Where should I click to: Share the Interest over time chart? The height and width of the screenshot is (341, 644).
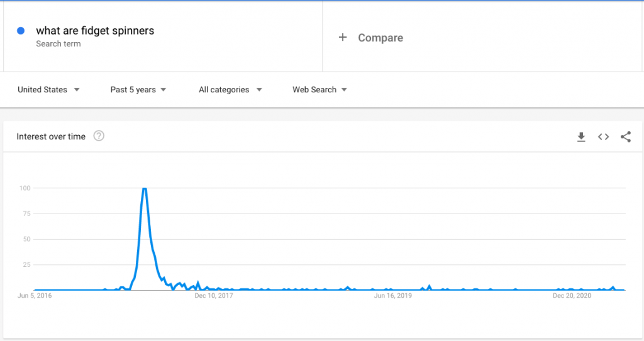point(625,137)
